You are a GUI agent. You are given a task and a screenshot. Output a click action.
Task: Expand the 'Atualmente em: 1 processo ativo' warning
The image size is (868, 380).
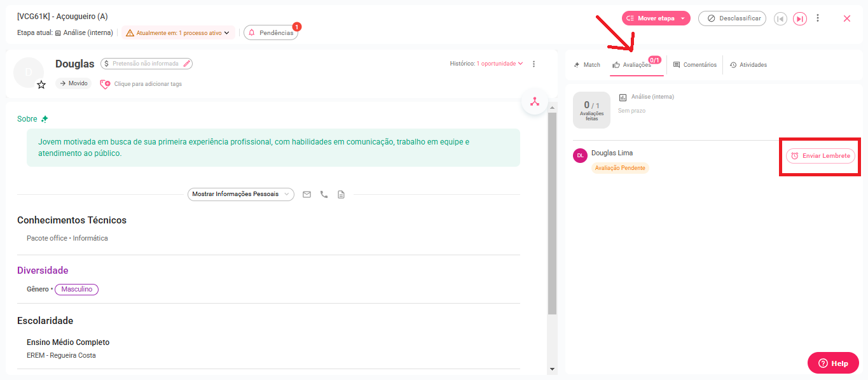coord(179,32)
